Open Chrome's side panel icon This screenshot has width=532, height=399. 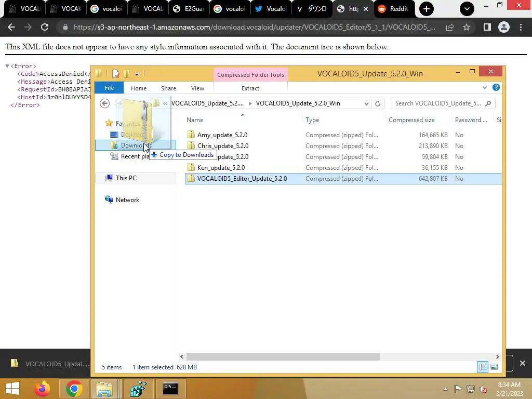487,27
